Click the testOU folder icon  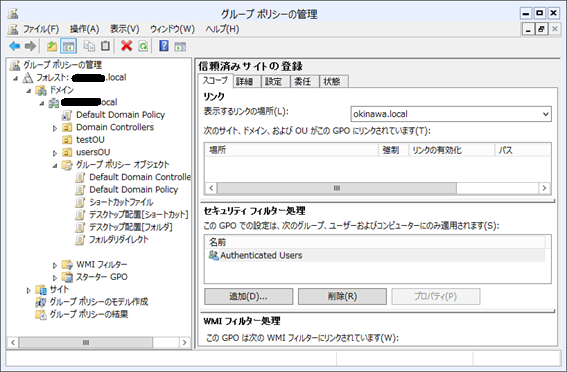pyautogui.click(x=67, y=140)
